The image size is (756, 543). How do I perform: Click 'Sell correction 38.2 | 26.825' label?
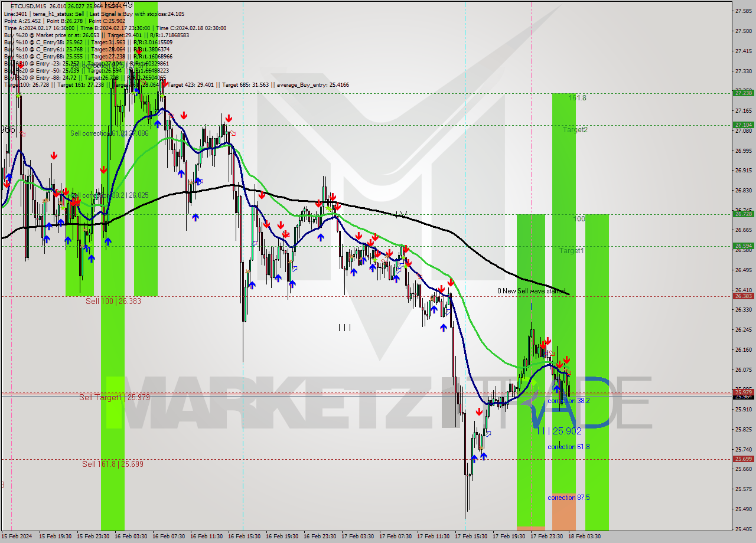click(109, 195)
